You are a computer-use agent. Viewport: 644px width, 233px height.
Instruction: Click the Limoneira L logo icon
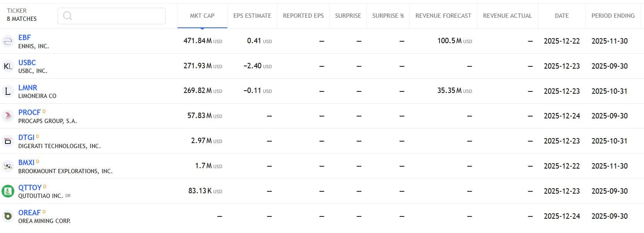[x=8, y=91]
